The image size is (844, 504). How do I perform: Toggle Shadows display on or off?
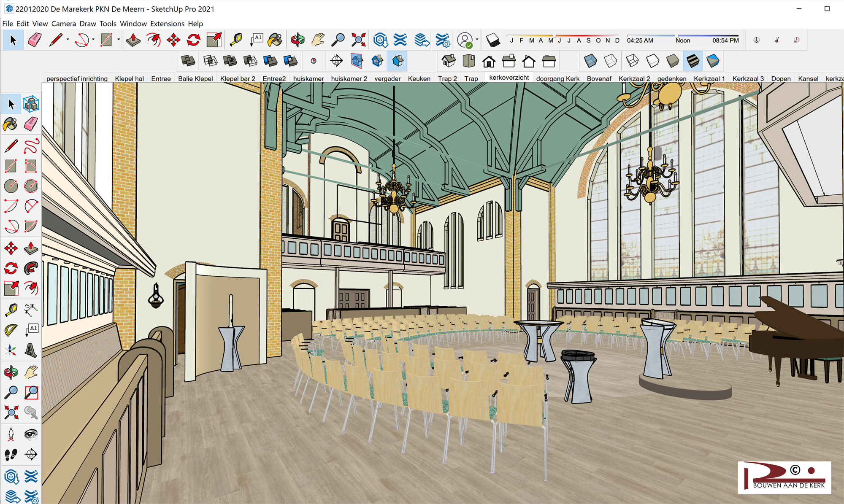(493, 40)
